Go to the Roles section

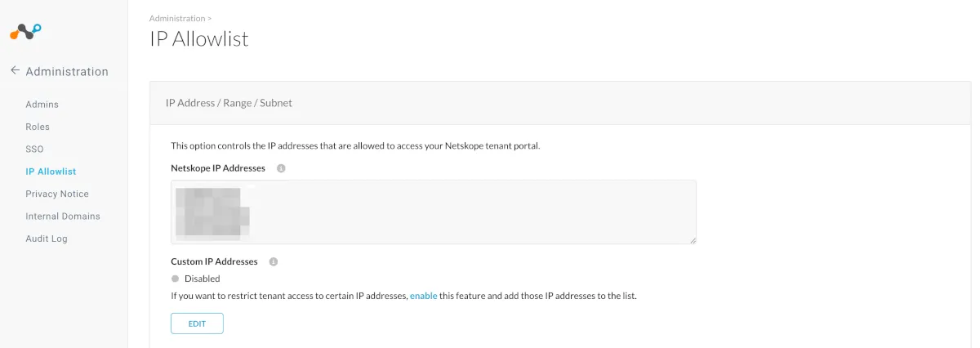[x=38, y=127]
